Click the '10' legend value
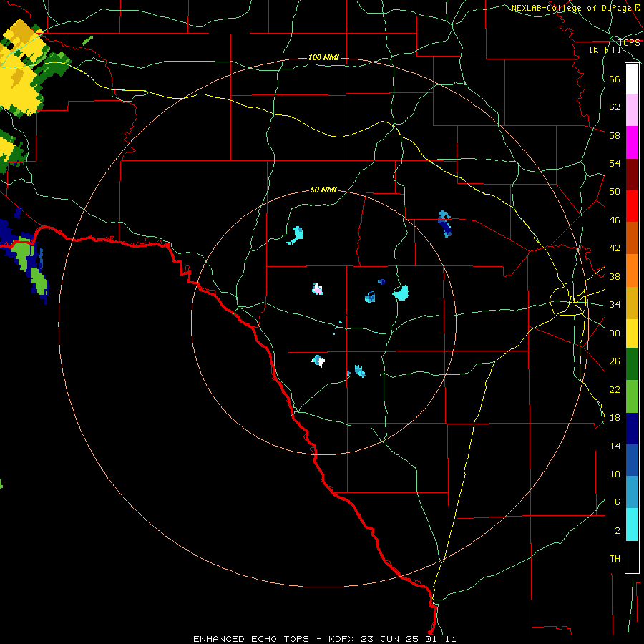 pos(615,474)
